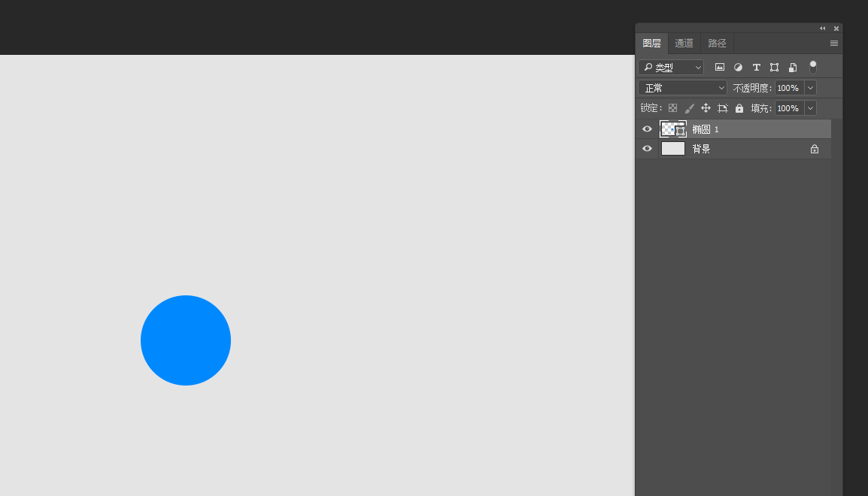868x496 pixels.
Task: Open the 类型 filter dropdown
Action: (671, 68)
